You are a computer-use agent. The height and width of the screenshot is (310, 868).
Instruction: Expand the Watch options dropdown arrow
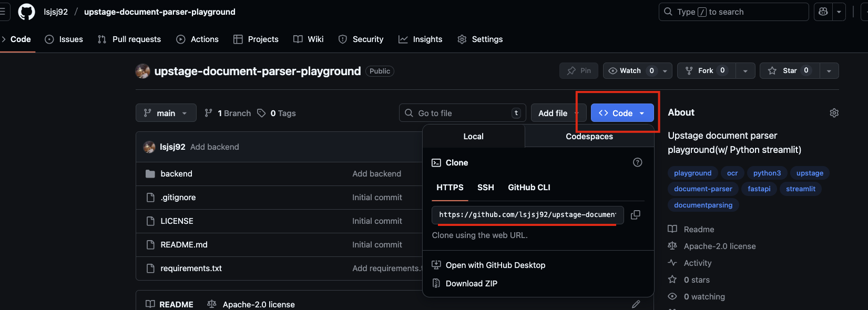(x=665, y=71)
